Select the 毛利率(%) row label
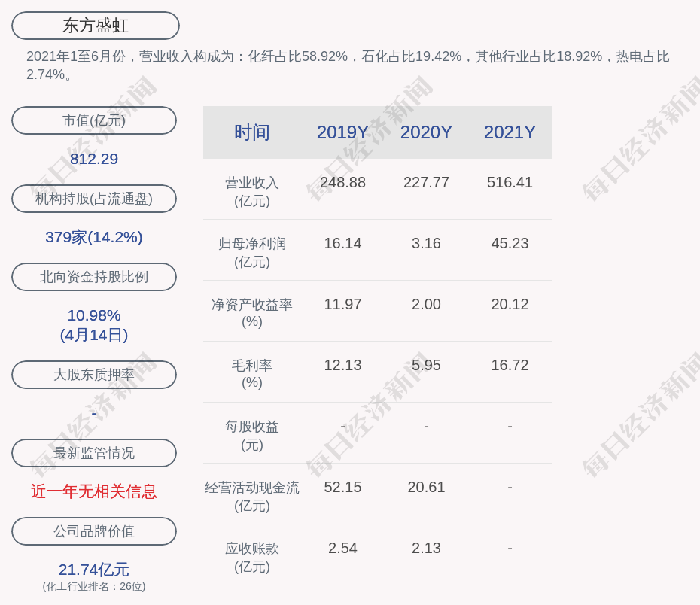This screenshot has width=700, height=605. click(252, 374)
